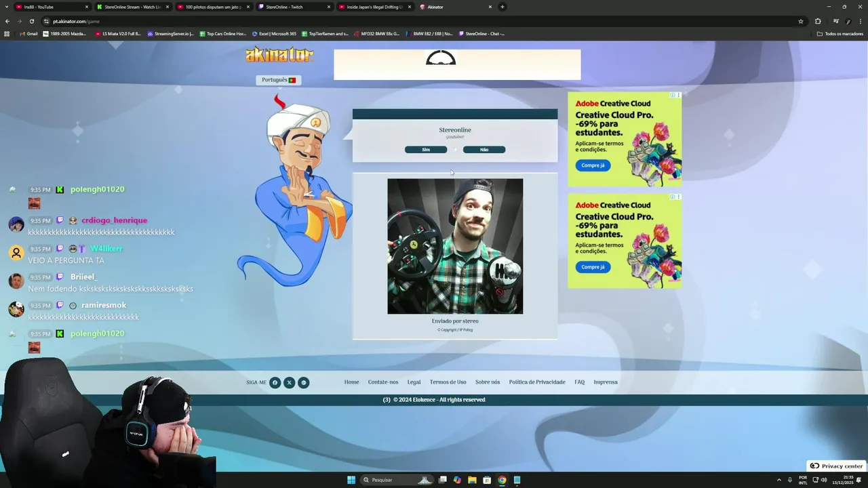
Task: Open the Notepad taskbar icon
Action: click(x=517, y=480)
